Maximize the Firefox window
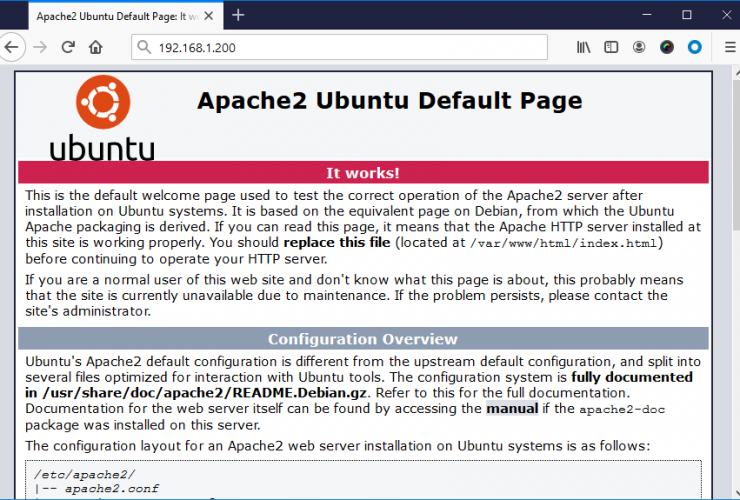Viewport: 740px width, 500px height. point(686,15)
